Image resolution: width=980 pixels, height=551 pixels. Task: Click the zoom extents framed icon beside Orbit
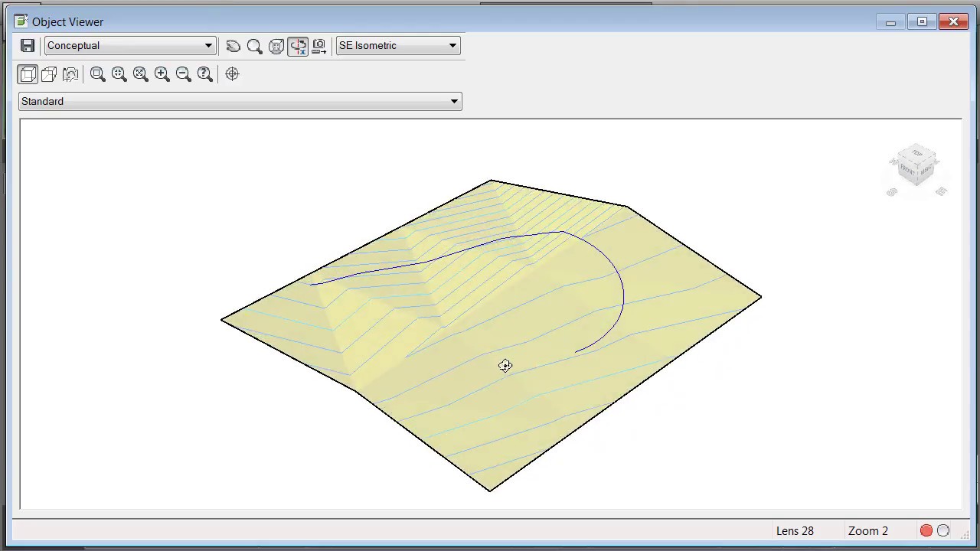click(x=276, y=46)
